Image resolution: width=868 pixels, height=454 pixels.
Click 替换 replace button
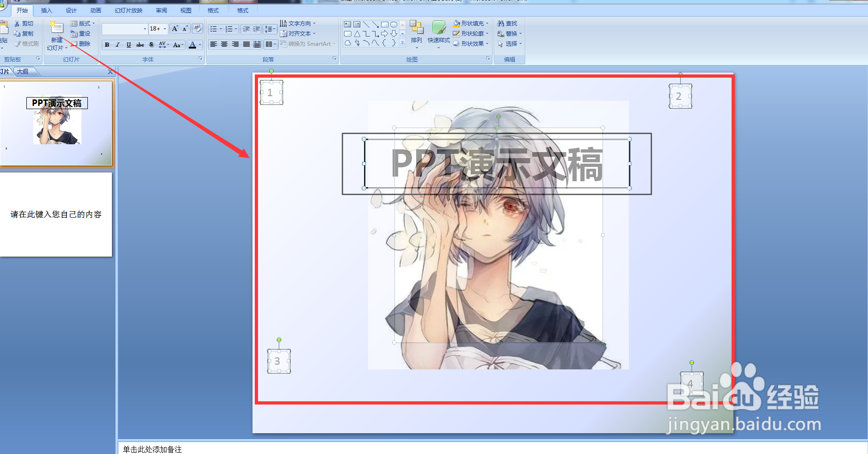[509, 34]
